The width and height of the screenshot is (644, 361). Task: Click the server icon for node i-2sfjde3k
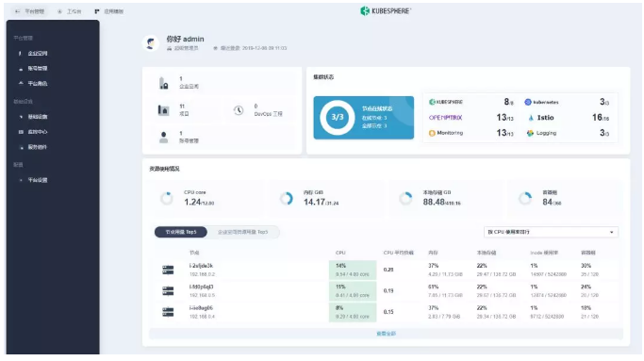168,270
